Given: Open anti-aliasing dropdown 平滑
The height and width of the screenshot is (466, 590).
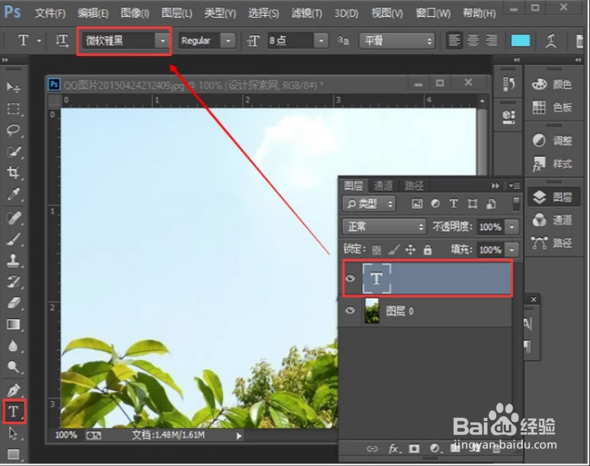Looking at the screenshot, I should (397, 40).
